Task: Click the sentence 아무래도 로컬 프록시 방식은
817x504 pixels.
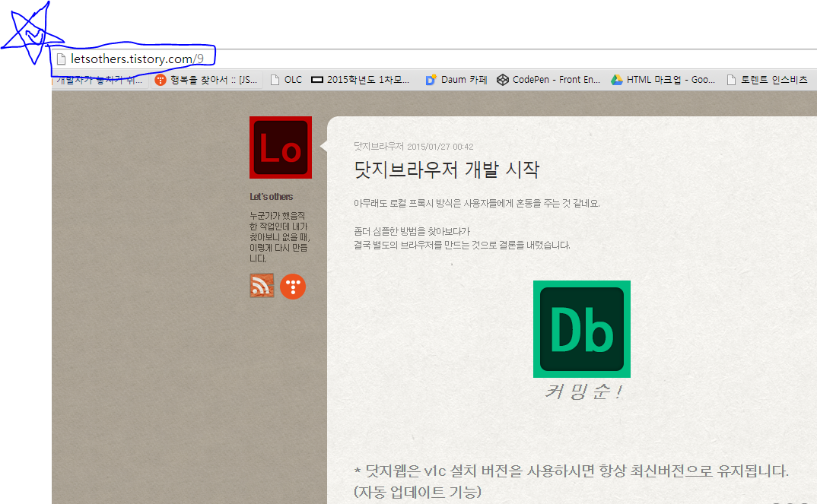Action: [x=477, y=204]
